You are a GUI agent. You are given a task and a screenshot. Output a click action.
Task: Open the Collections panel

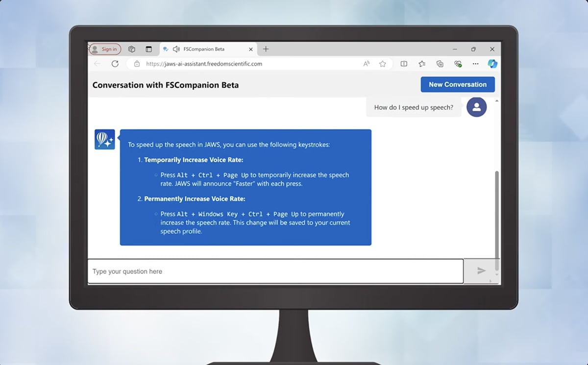pyautogui.click(x=440, y=64)
